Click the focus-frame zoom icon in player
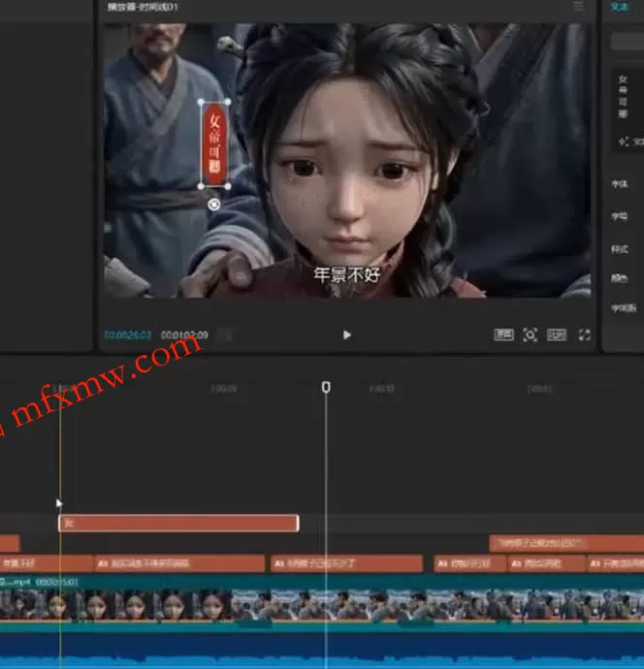Screen dimensions: 644x669 [530, 334]
